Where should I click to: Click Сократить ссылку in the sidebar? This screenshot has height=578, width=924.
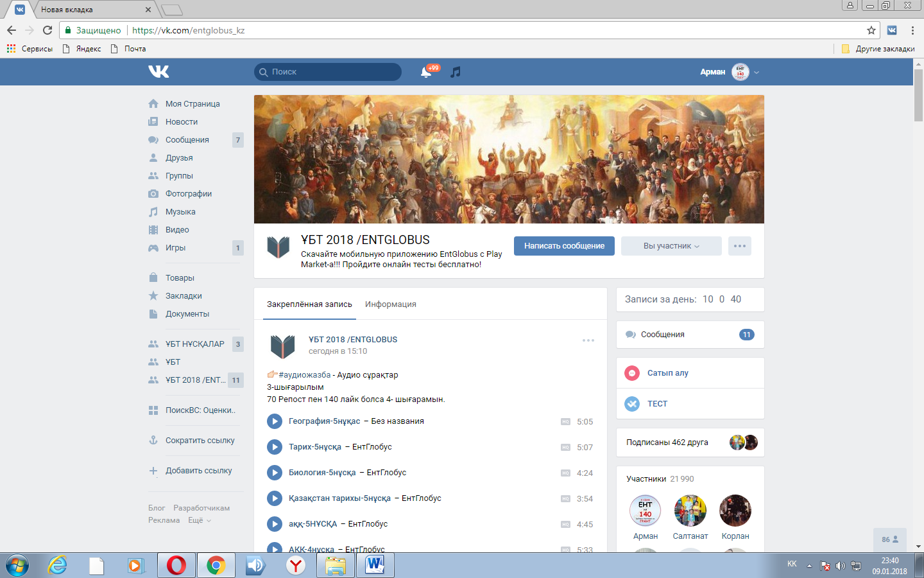click(x=200, y=441)
